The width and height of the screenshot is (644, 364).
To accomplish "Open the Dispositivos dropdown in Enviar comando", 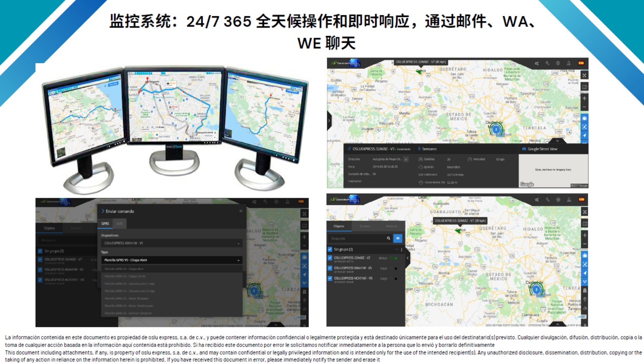I will point(172,243).
